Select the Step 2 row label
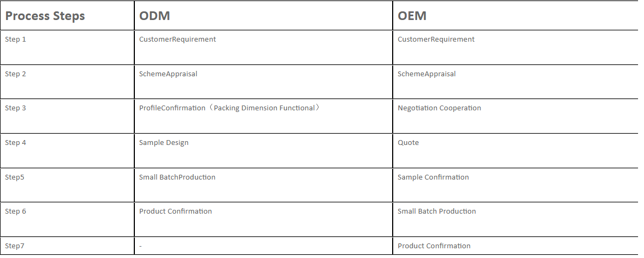Image resolution: width=644 pixels, height=258 pixels. pyautogui.click(x=16, y=74)
